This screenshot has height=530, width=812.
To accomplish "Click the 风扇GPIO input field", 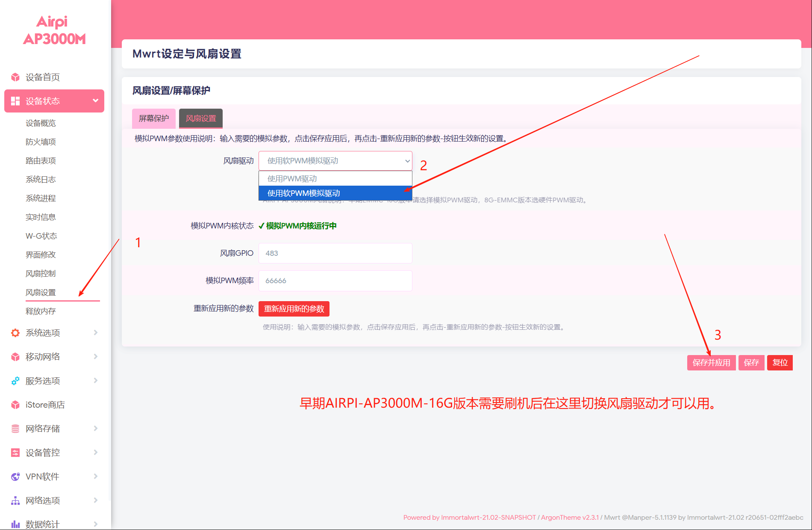I will coord(335,253).
